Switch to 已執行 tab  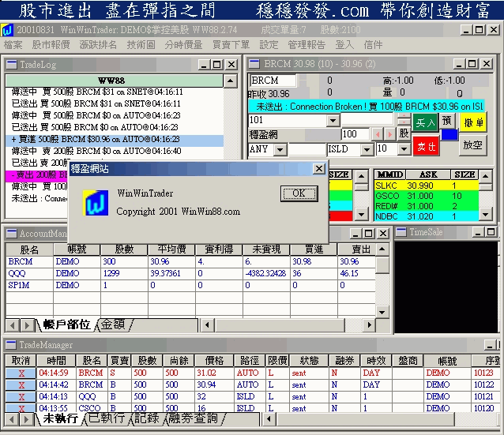pos(107,418)
